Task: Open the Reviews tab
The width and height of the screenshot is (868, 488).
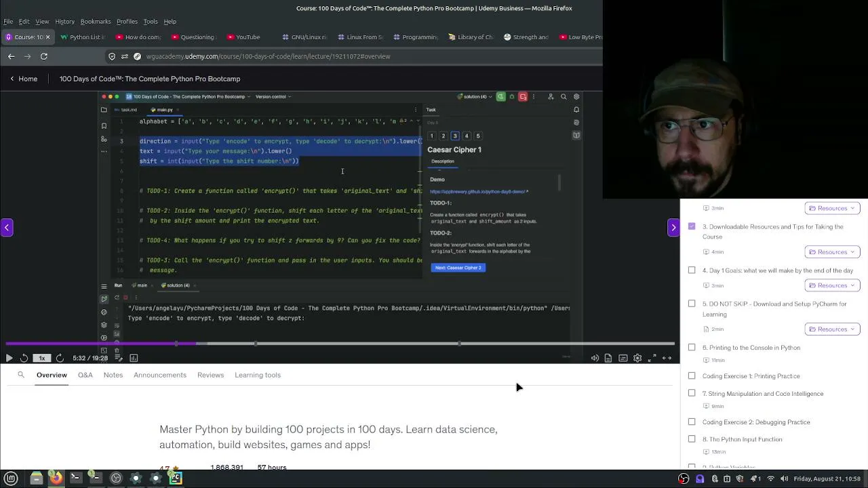Action: click(x=210, y=375)
